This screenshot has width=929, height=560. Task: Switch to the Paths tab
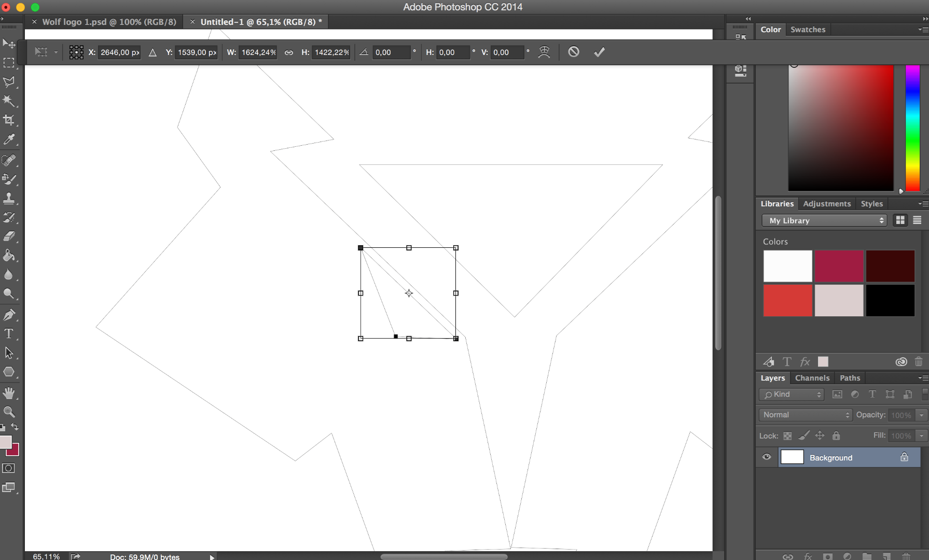point(850,378)
